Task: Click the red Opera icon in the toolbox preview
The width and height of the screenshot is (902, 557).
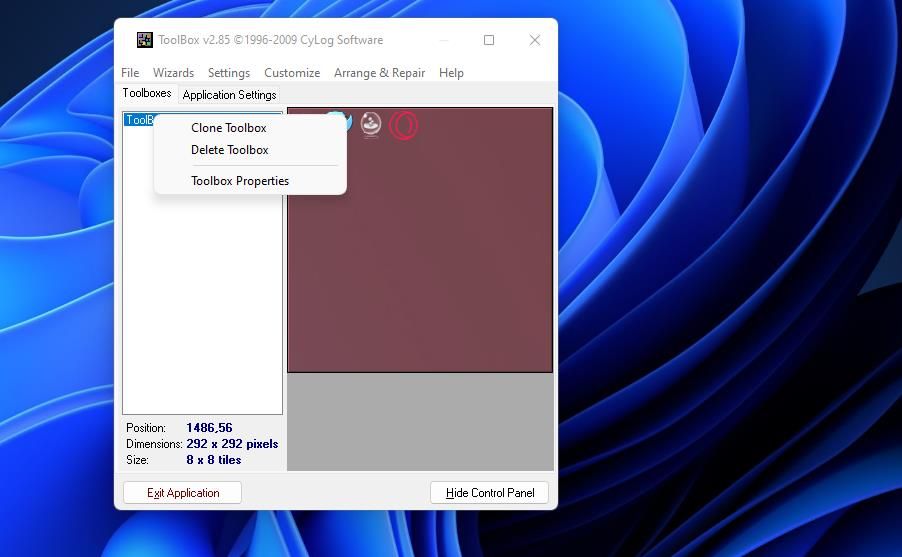Action: pyautogui.click(x=404, y=125)
